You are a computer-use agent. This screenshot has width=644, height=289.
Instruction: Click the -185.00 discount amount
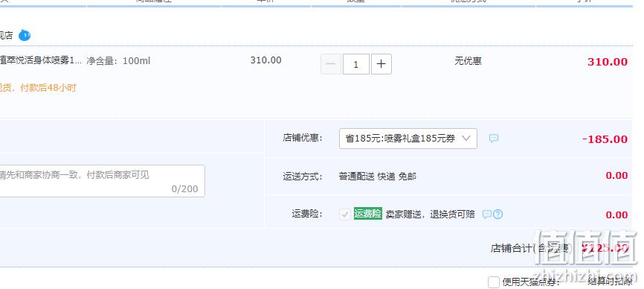[605, 139]
